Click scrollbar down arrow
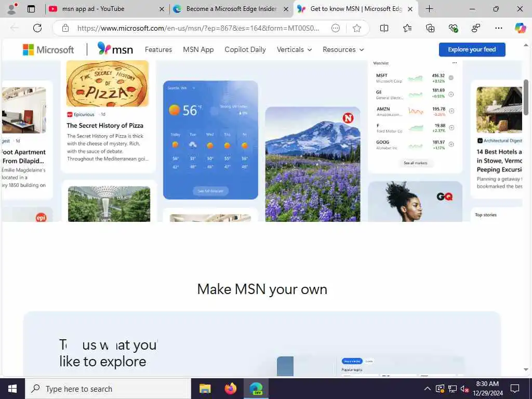Viewport: 532px width, 399px height. tap(526, 369)
